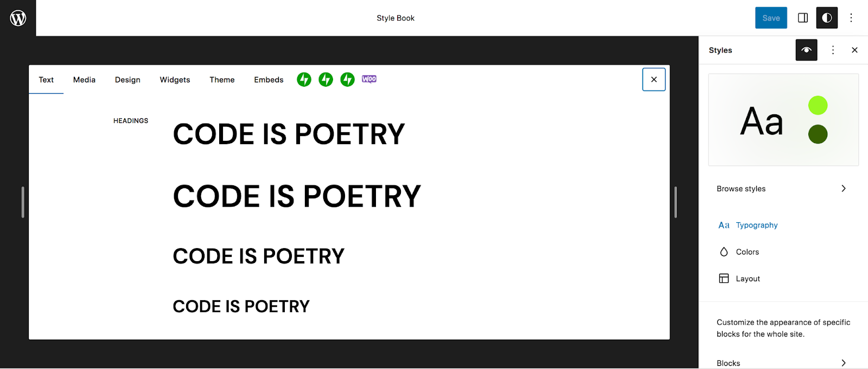Switch to the Widgets tab

coord(175,80)
